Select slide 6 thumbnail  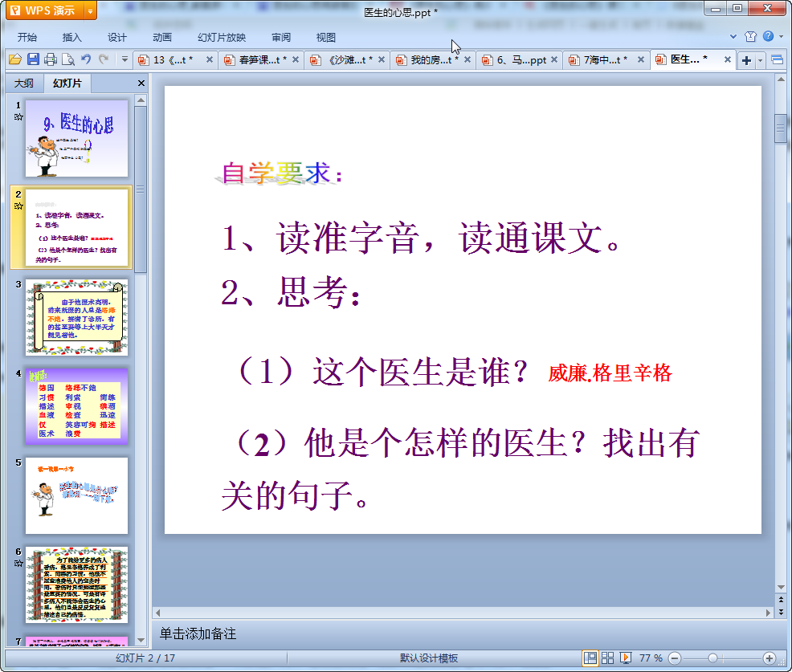[77, 584]
